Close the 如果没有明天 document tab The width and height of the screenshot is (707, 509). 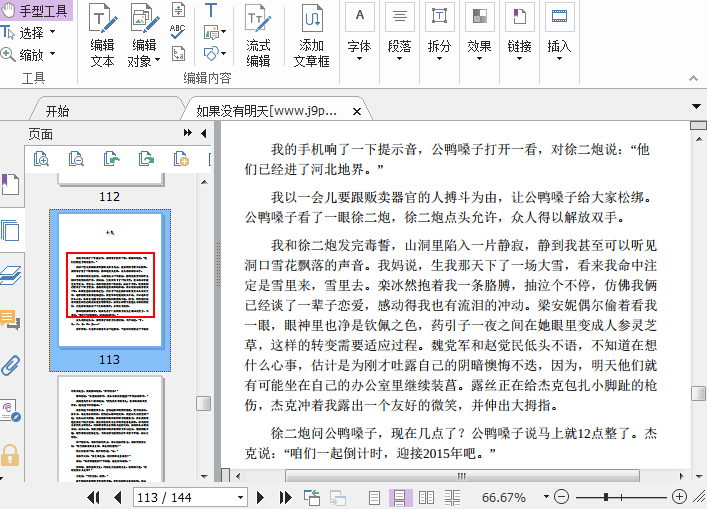[x=356, y=111]
